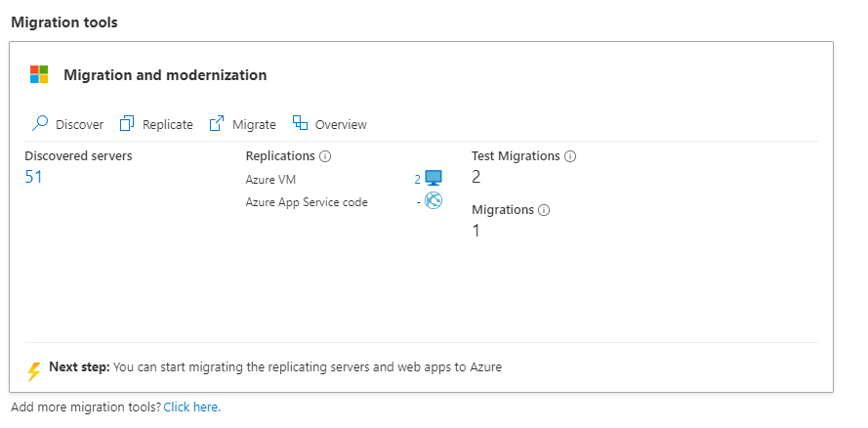Click the Discover magnifier icon
This screenshot has width=868, height=428.
40,124
